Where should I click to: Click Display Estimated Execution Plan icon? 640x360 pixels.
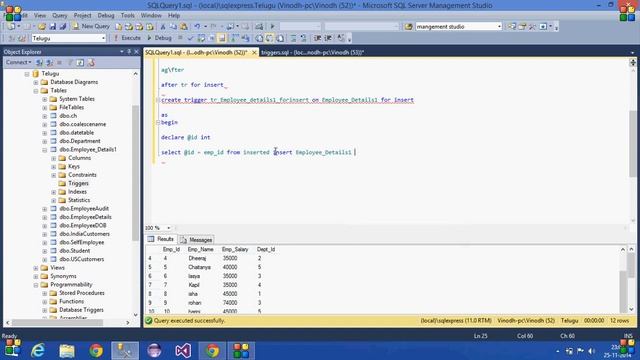pyautogui.click(x=201, y=38)
